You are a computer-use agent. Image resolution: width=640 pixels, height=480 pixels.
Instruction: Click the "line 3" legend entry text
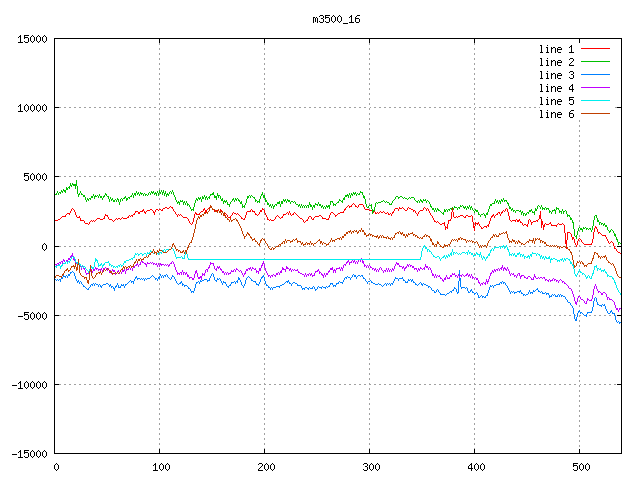coord(557,75)
